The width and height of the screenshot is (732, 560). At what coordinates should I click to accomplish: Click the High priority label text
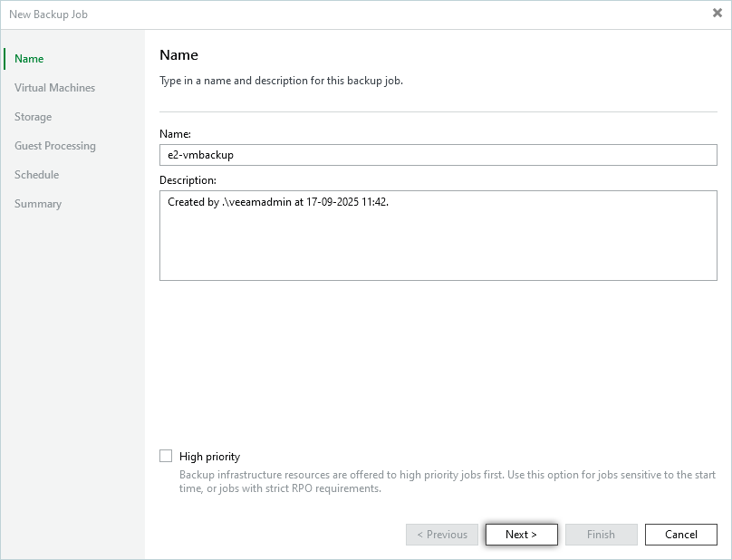point(209,457)
